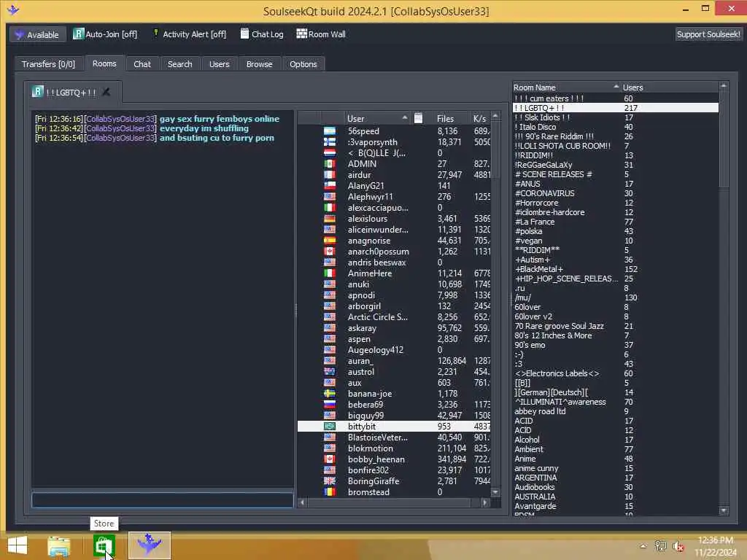The width and height of the screenshot is (747, 560).
Task: Click room list scroll down arrow
Action: (x=724, y=510)
